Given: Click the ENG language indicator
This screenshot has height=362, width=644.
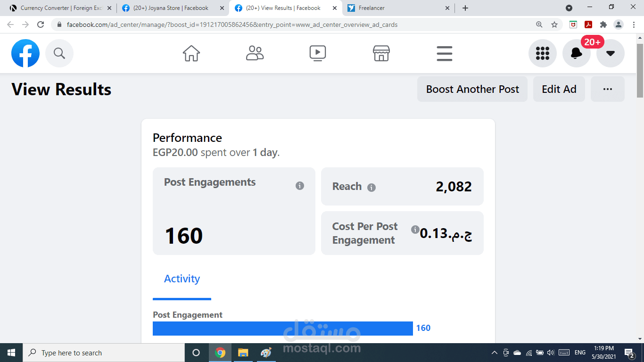Looking at the screenshot, I should coord(580,353).
